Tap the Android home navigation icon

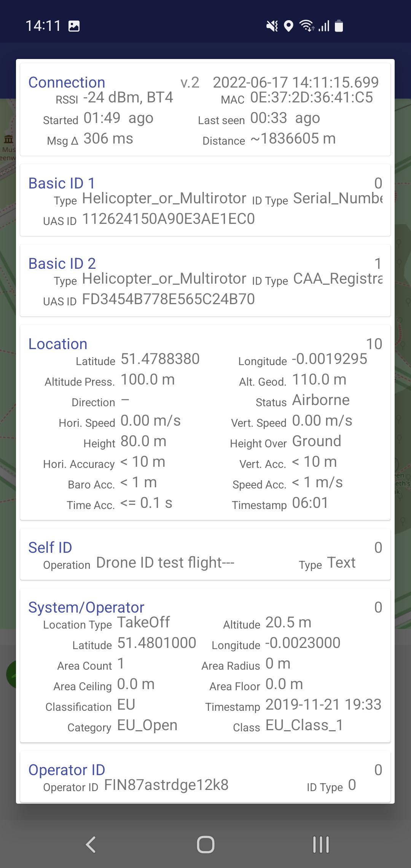[205, 844]
